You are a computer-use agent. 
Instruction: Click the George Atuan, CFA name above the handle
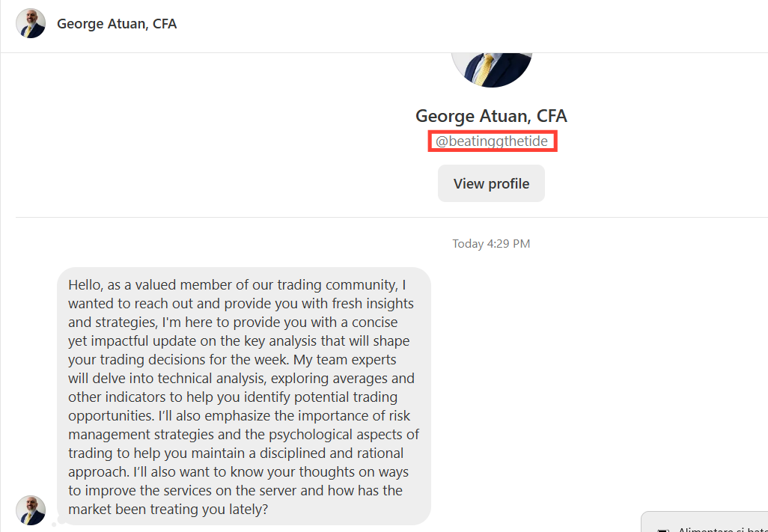491,116
